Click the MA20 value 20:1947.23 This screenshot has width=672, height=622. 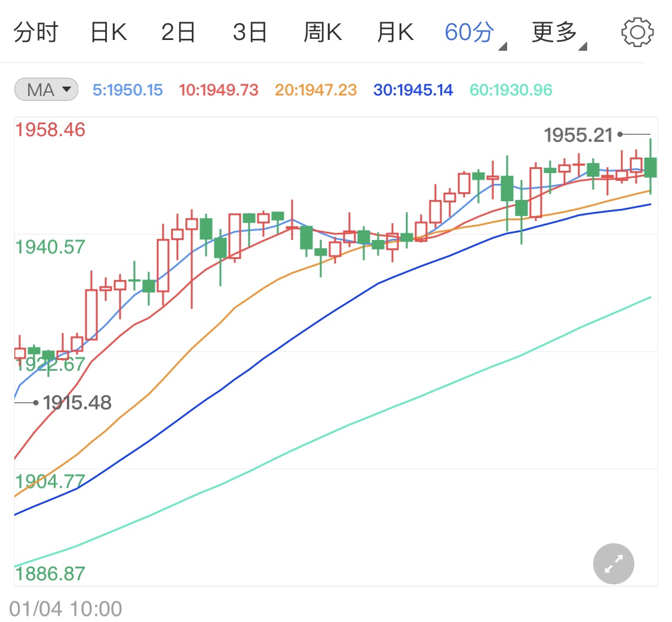tap(316, 90)
